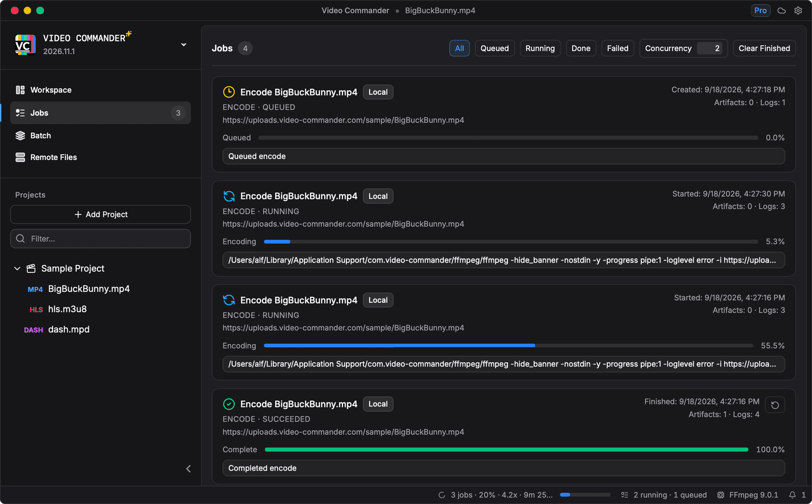Select the Done filter tab
The width and height of the screenshot is (812, 504).
point(581,48)
